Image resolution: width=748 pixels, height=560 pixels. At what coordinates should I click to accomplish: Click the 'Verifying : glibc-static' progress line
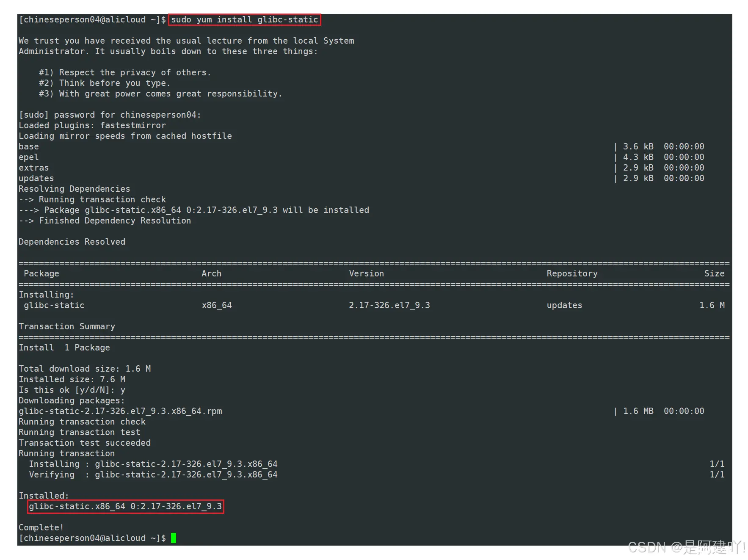153,474
